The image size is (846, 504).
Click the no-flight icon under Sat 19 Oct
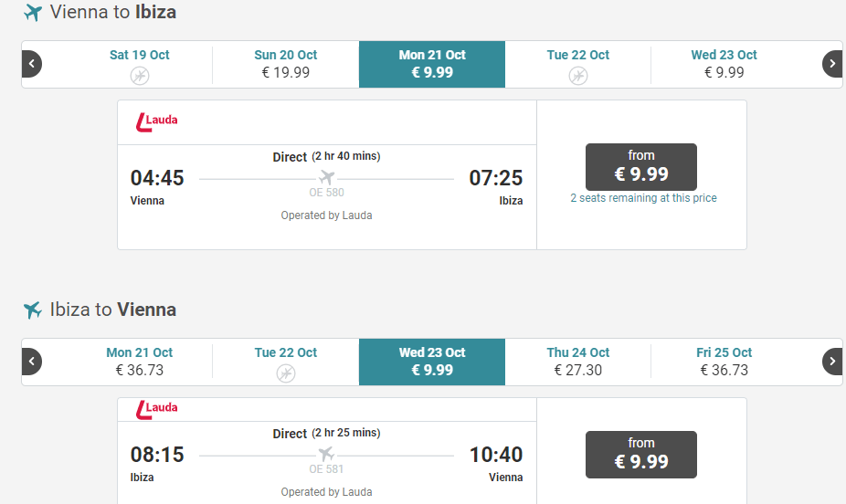140,76
